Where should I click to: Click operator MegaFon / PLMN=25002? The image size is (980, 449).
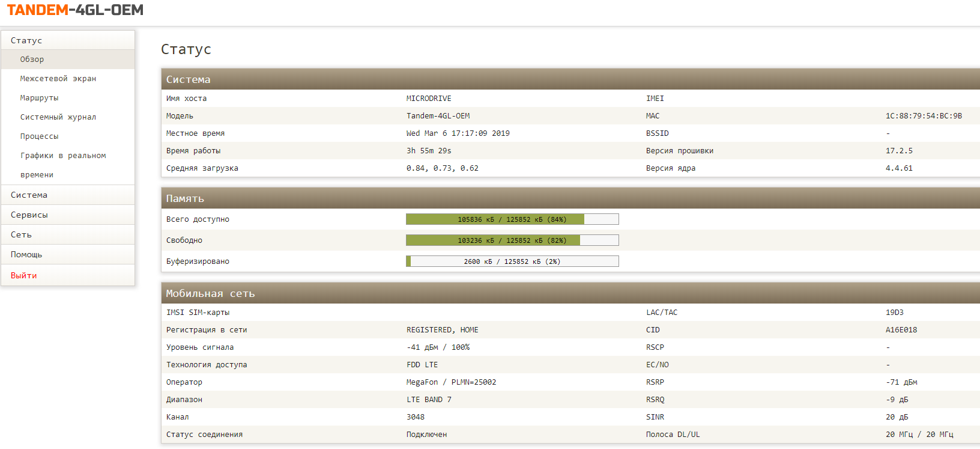(x=452, y=382)
